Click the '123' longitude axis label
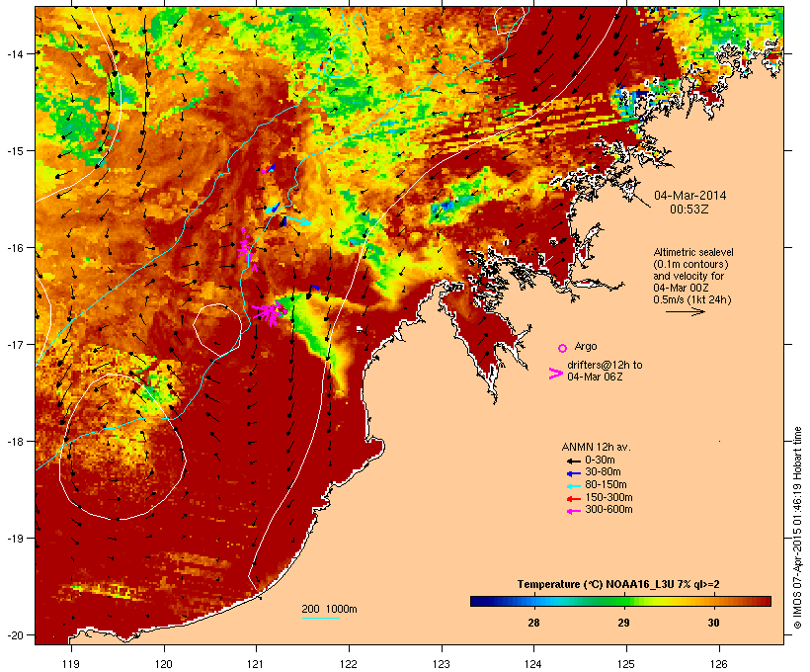The height and width of the screenshot is (672, 810). click(442, 664)
